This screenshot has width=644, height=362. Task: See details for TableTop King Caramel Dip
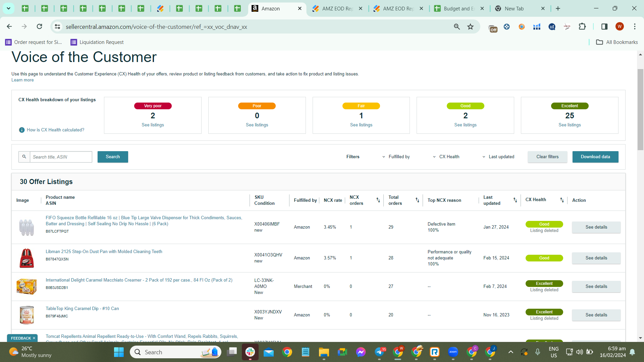(596, 315)
